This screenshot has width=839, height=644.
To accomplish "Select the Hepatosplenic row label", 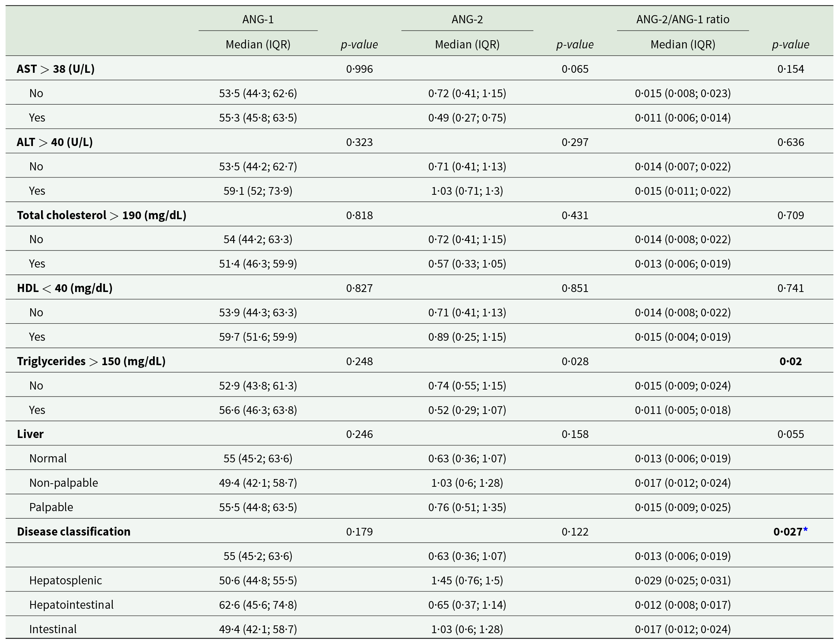I will 65,580.
